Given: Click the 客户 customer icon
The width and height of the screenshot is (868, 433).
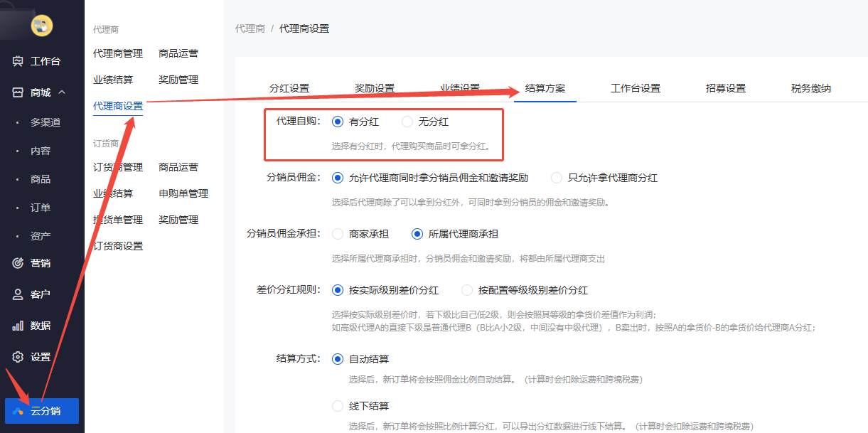Looking at the screenshot, I should [x=18, y=294].
